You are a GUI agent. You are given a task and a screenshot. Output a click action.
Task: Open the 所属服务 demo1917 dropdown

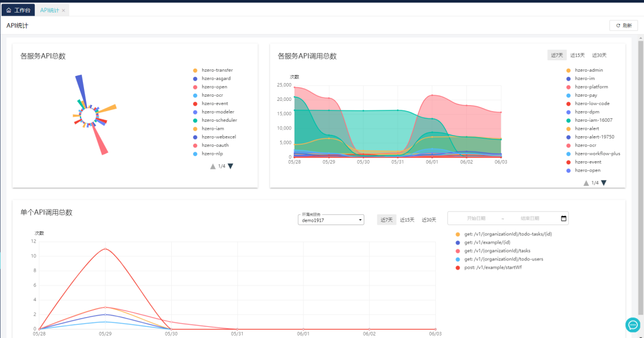pyautogui.click(x=331, y=220)
